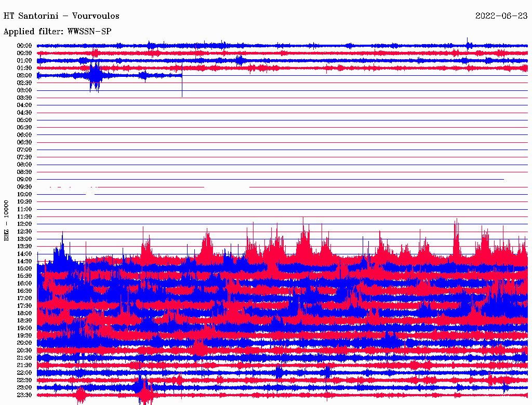This screenshot has height=405, width=532.
Task: Click the 03:30 time label
Action: (24, 98)
